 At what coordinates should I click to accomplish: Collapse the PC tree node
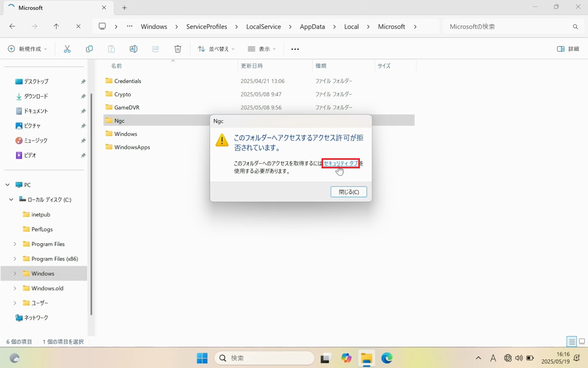click(x=8, y=185)
